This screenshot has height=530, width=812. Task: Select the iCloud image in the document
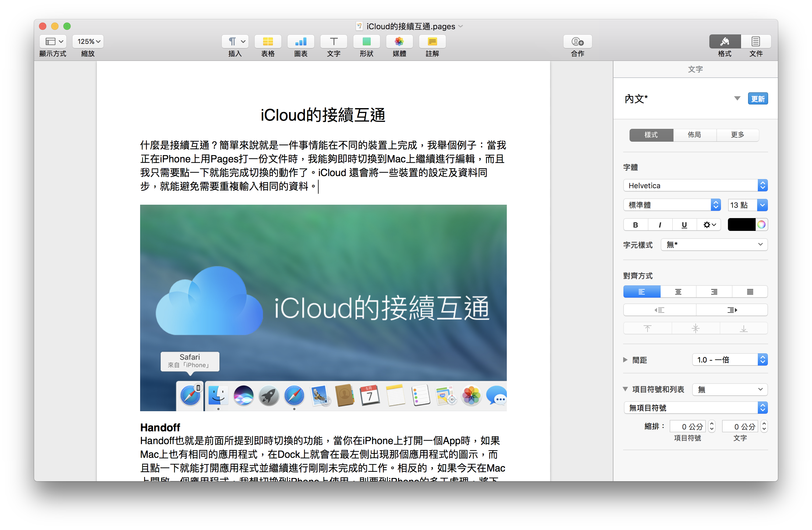(323, 308)
